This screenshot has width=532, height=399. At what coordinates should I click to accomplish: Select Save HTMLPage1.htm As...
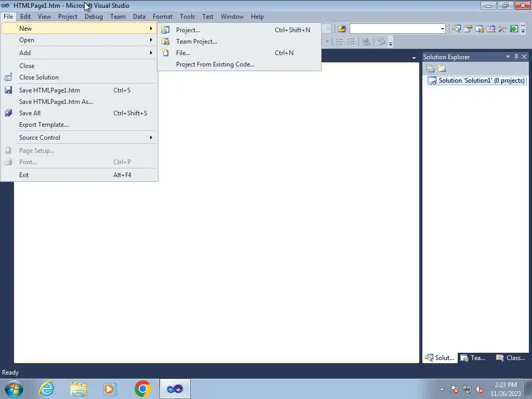[79, 101]
